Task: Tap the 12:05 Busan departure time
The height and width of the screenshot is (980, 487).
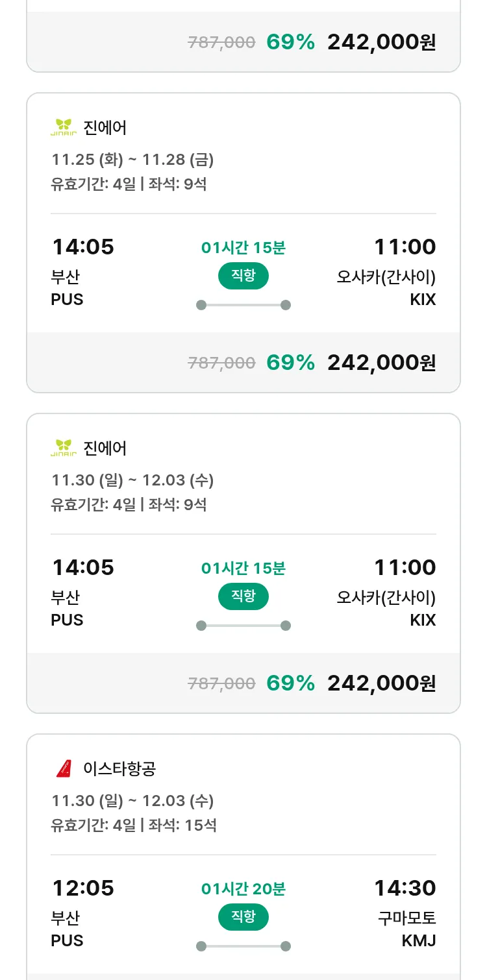Action: point(82,888)
